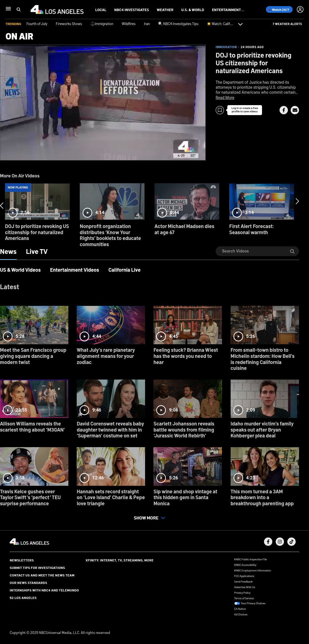Open Iran trending link
Screen dimensions: 309x644
pyautogui.click(x=147, y=24)
